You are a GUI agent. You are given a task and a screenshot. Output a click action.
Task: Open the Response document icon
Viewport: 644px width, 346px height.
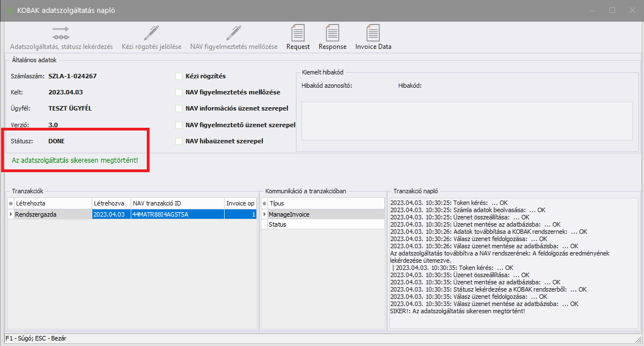333,33
